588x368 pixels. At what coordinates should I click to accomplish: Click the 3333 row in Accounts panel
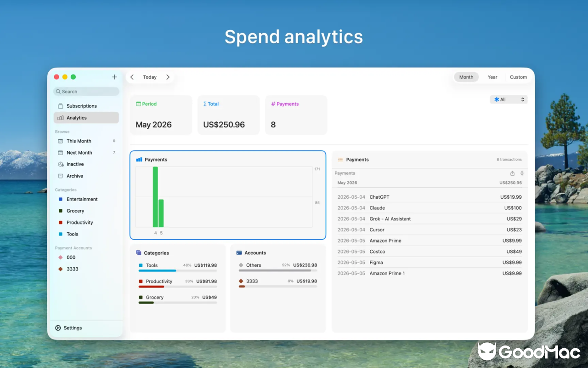[x=278, y=283]
